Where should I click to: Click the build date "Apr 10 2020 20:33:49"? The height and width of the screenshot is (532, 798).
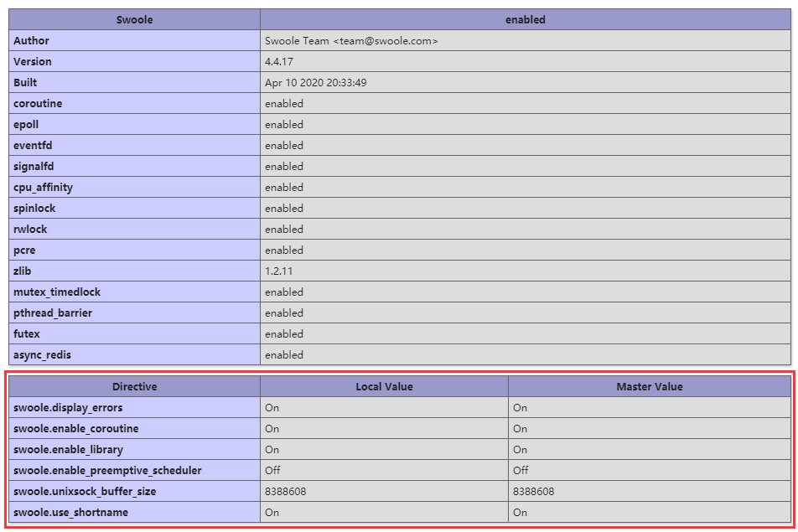[315, 82]
